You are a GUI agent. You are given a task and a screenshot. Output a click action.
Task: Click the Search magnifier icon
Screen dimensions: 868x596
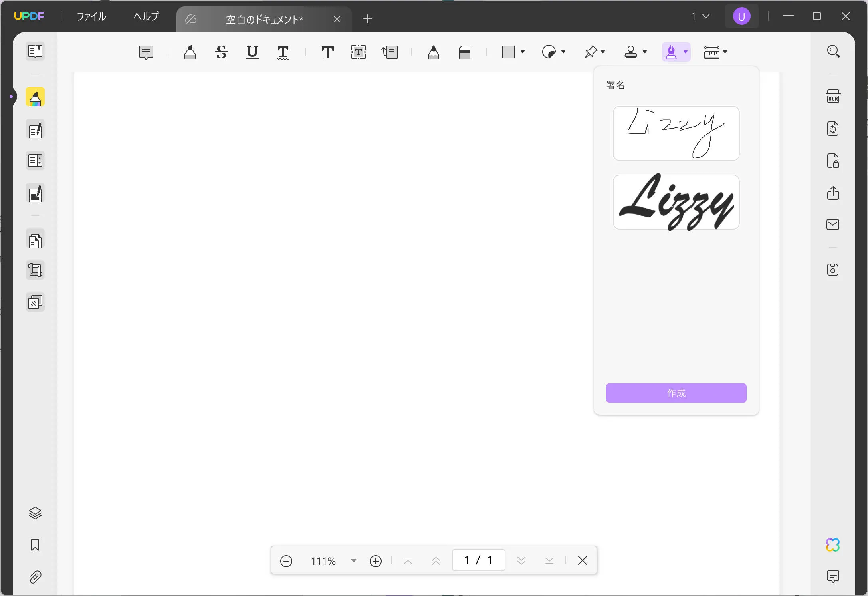[x=833, y=51]
